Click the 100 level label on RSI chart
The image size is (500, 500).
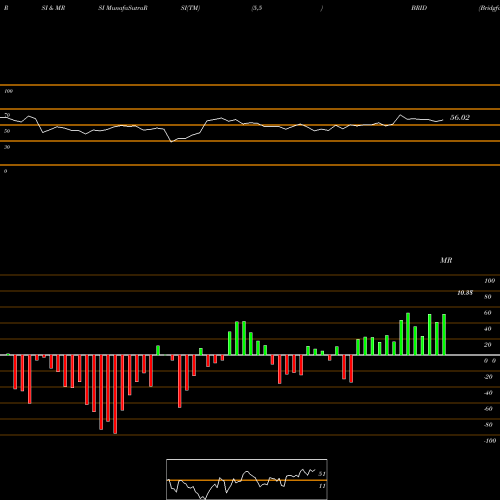click(x=8, y=91)
